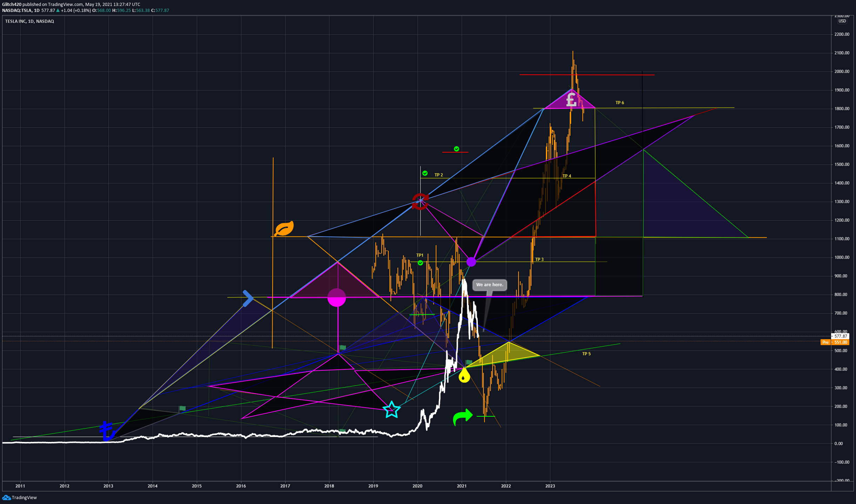Click the TradingView logo at bottom left

tap(19, 497)
